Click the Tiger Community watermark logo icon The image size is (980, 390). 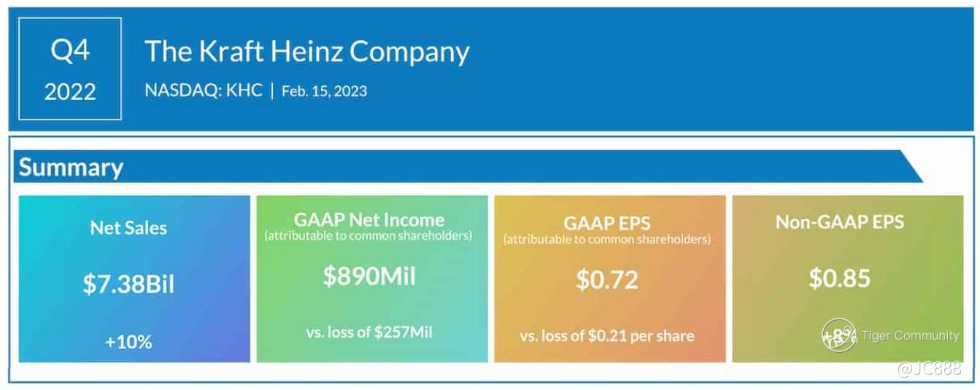point(839,335)
